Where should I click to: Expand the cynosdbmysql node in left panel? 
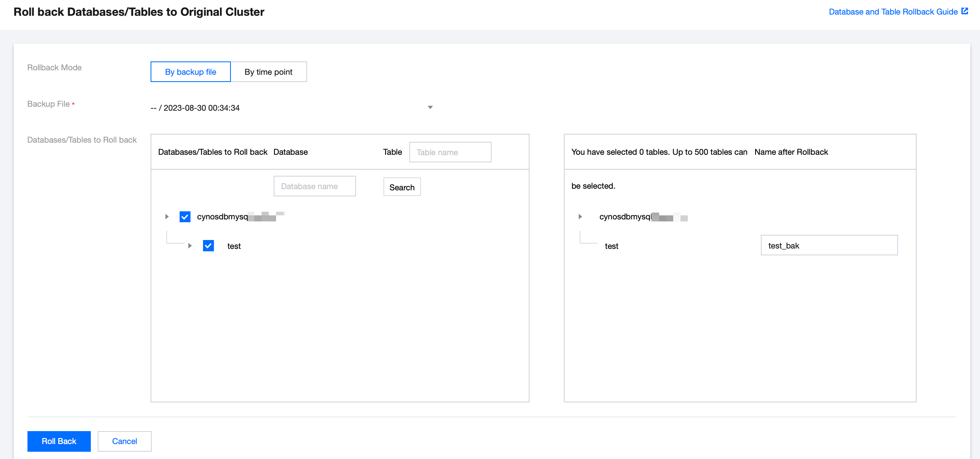click(x=167, y=217)
